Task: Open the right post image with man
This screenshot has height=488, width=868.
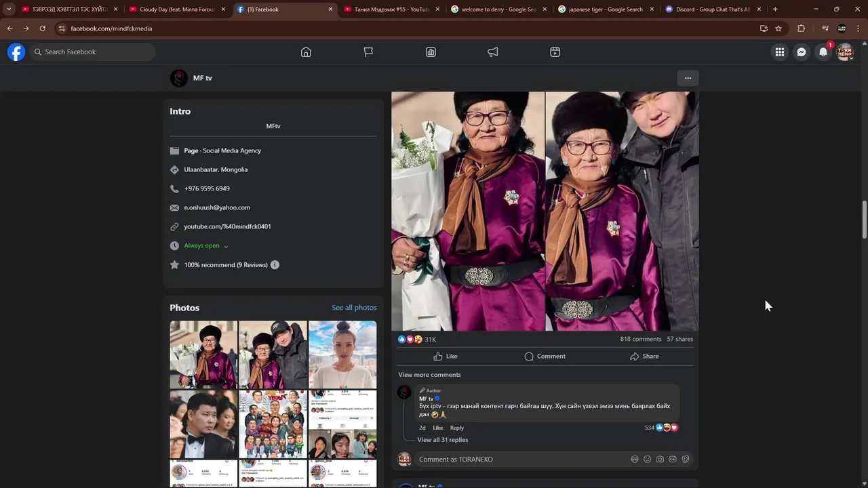Action: tap(622, 211)
